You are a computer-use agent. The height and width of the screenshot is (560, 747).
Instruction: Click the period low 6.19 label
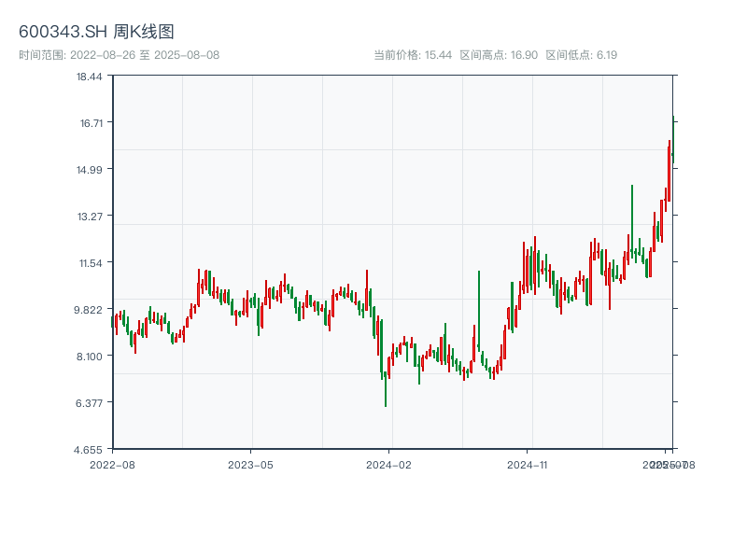click(x=581, y=55)
